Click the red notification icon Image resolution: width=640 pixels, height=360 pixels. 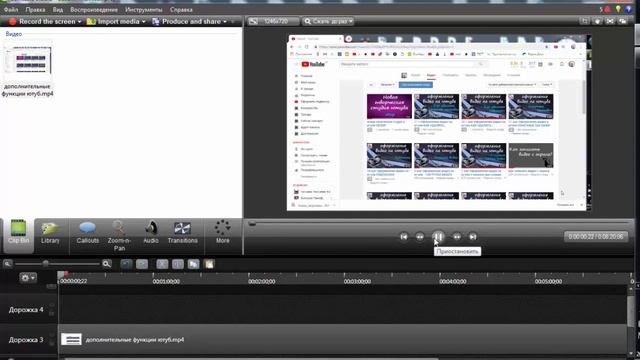pyautogui.click(x=607, y=9)
